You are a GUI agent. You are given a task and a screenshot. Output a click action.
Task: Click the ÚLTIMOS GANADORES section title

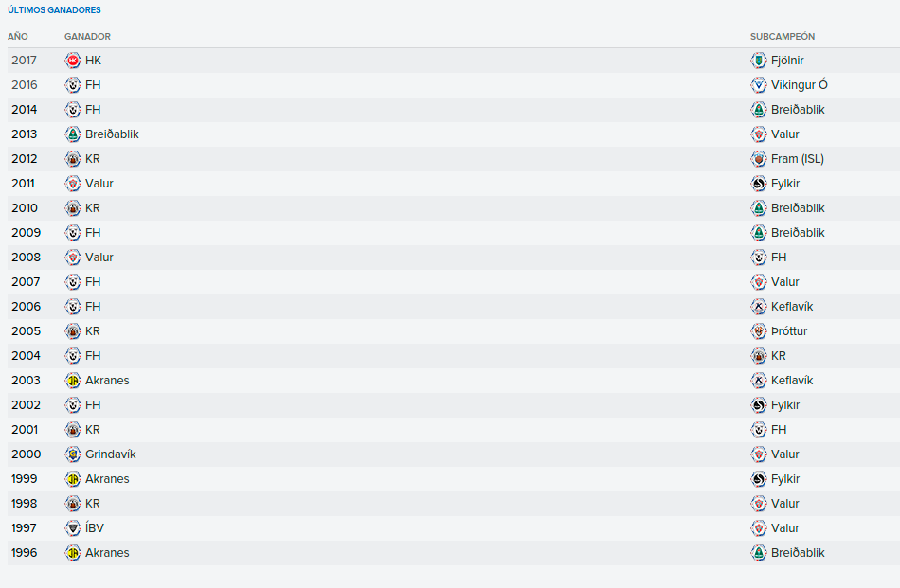click(54, 9)
